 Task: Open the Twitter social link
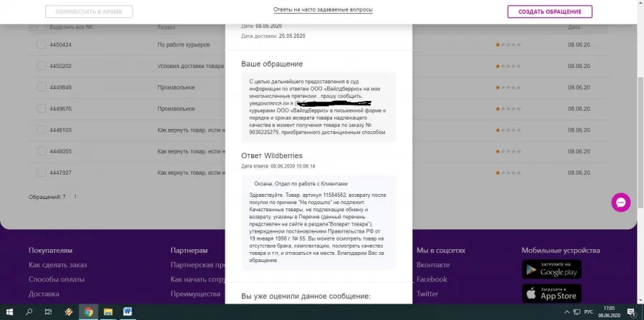[427, 294]
